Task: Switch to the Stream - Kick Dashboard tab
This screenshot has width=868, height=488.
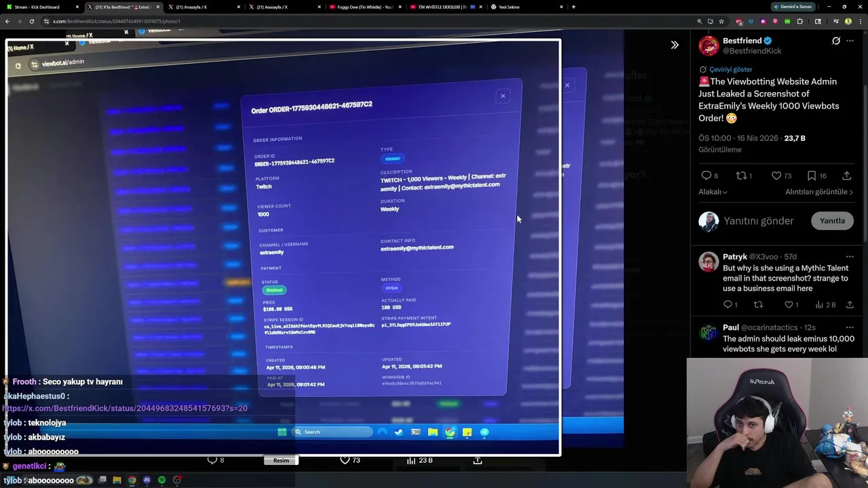Action: [41, 7]
